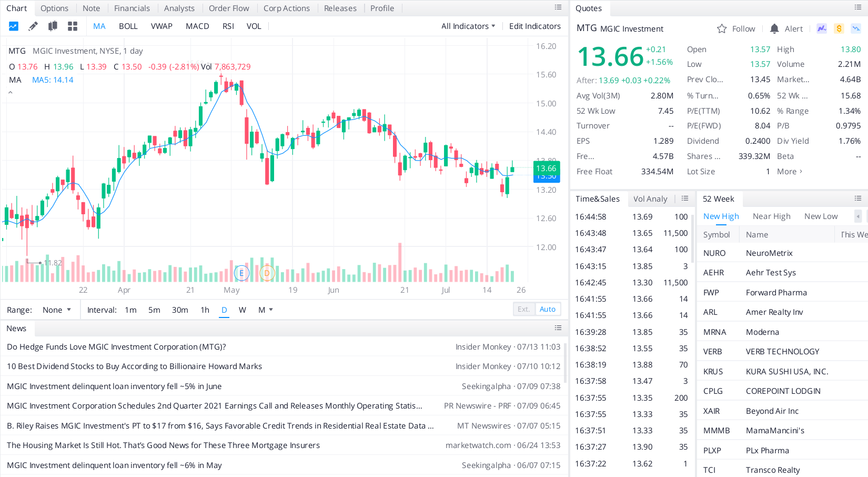
Task: Open news 'The Housing Market Is Still Hot'
Action: [x=163, y=445]
